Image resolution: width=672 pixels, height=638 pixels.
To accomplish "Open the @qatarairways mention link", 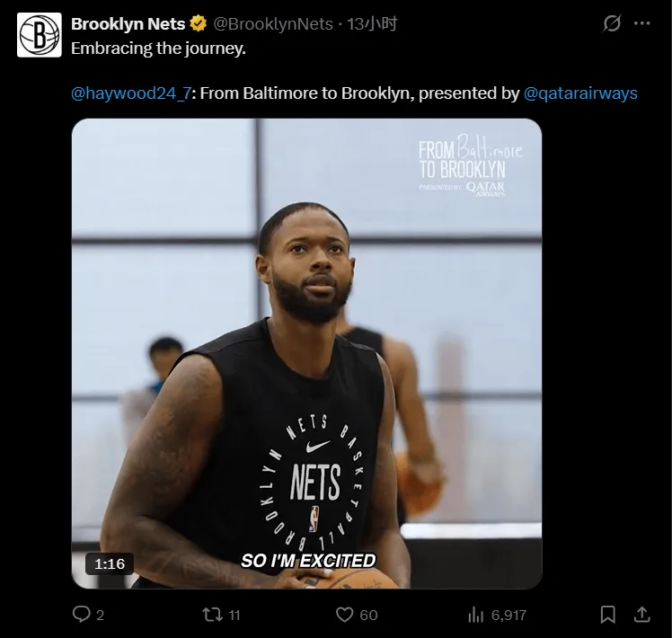I will [580, 93].
